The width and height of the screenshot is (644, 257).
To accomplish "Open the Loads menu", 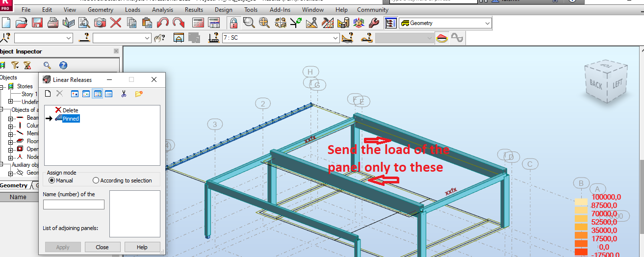I will [132, 10].
